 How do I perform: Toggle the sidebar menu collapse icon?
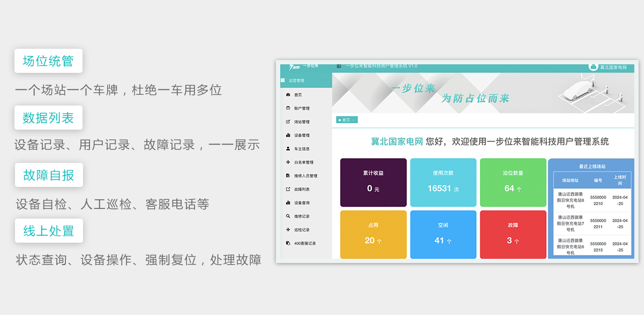click(339, 66)
